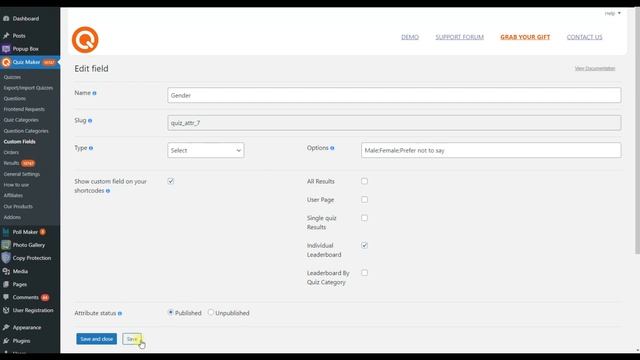Click the page vertical scrollbar

click(x=637, y=131)
